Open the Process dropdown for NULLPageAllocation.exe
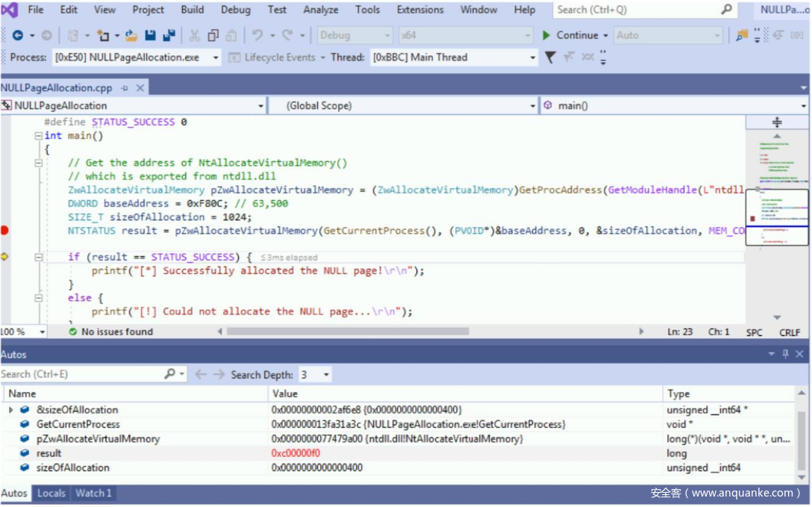 pos(216,57)
